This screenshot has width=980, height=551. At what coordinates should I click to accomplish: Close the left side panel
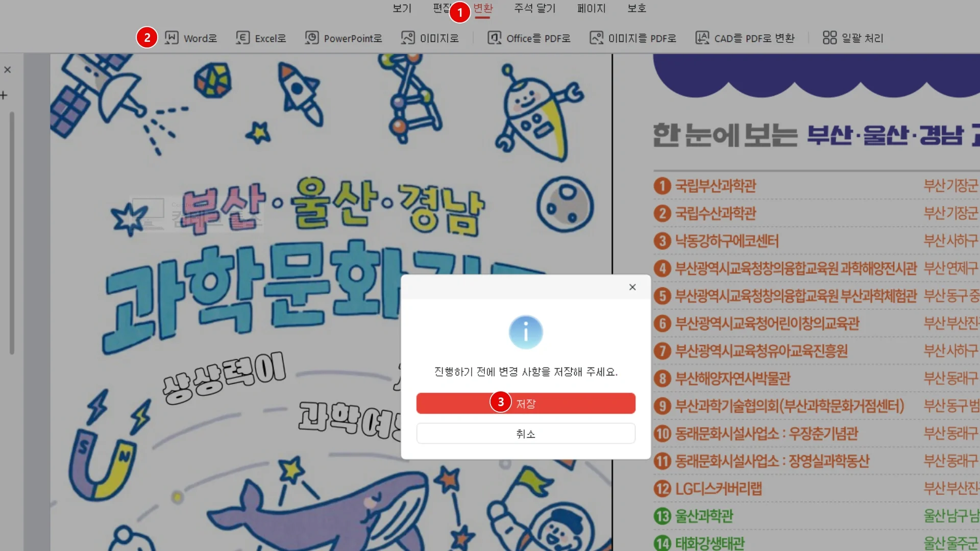coord(8,70)
